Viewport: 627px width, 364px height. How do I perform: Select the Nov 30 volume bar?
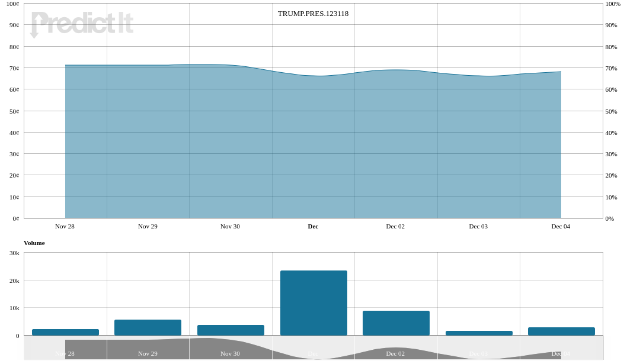(231, 330)
